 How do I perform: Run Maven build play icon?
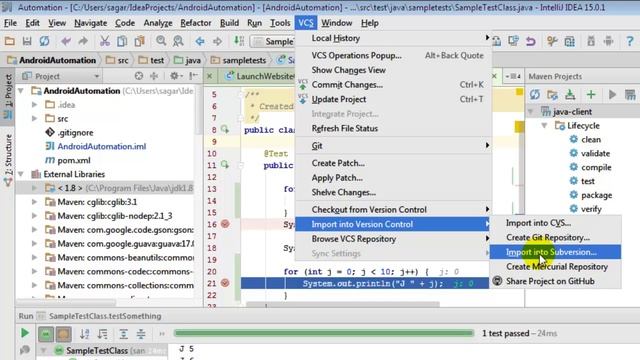tap(612, 95)
